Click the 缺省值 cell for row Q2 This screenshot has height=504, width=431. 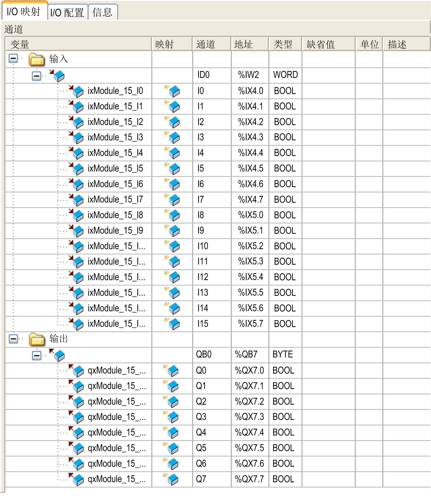[328, 402]
